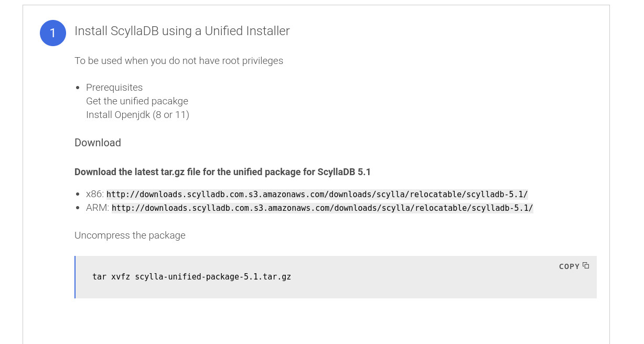Click the blue accent bar of the code block
644x344 pixels.
(x=76, y=277)
